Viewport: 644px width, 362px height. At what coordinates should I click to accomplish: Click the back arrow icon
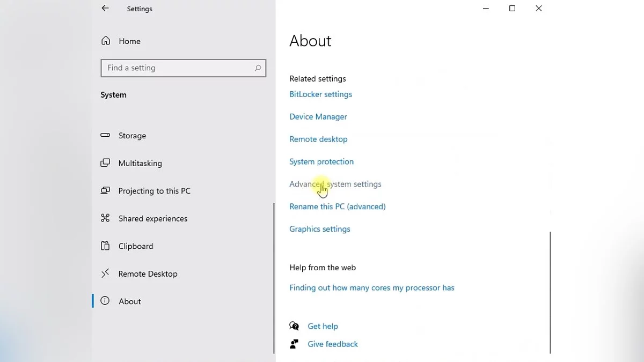(x=105, y=9)
